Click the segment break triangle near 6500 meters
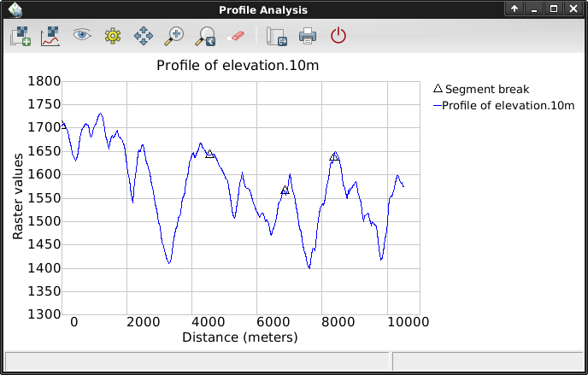 [x=285, y=190]
